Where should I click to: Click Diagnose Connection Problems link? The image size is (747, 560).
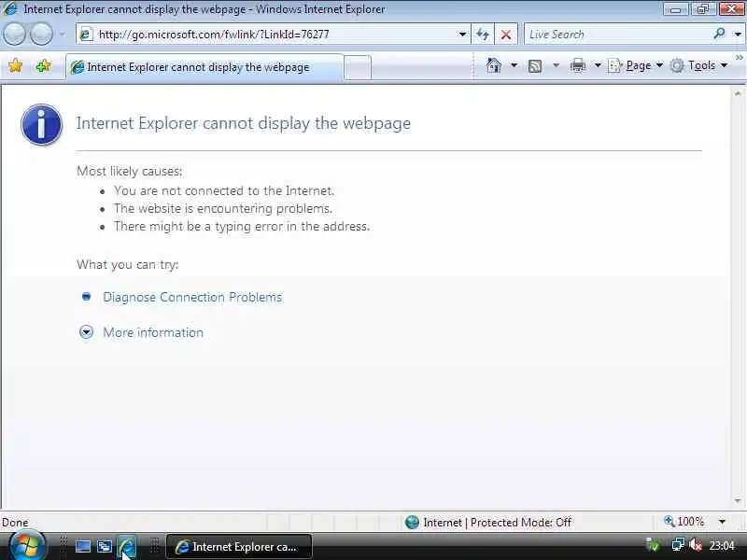click(x=192, y=297)
